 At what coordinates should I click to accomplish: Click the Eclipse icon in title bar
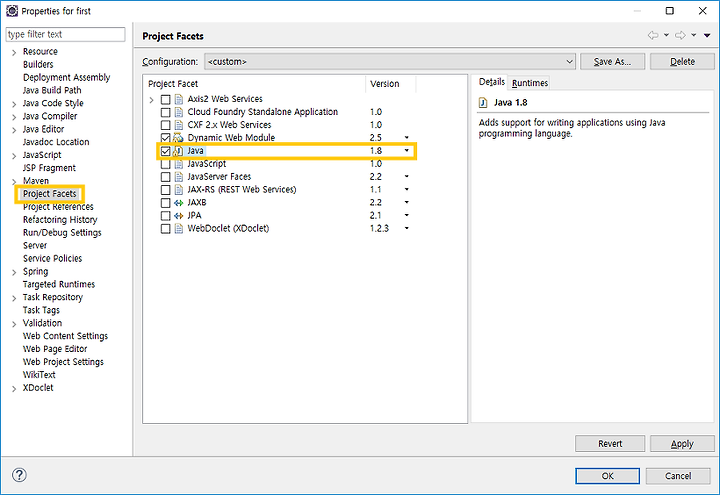click(11, 11)
